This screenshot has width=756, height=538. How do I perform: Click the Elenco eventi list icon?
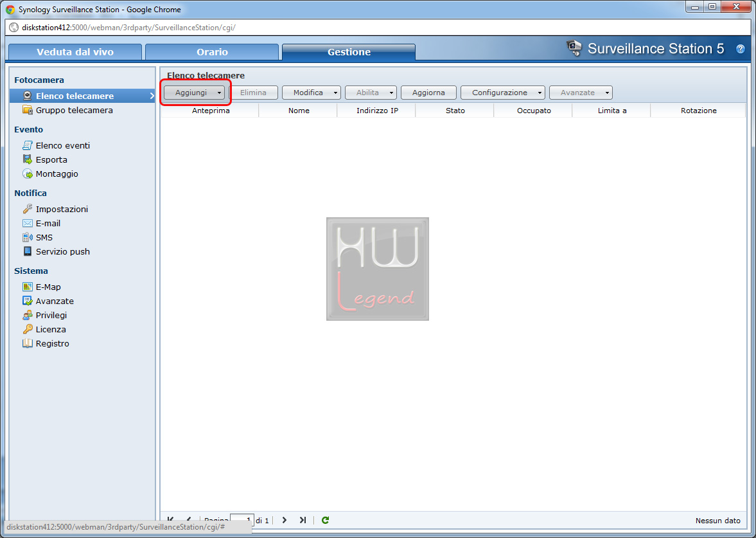pyautogui.click(x=28, y=145)
